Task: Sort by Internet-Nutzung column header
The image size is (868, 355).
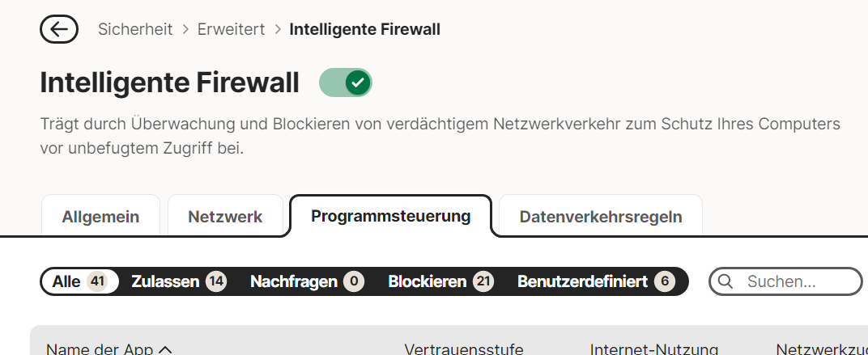Action: click(653, 349)
